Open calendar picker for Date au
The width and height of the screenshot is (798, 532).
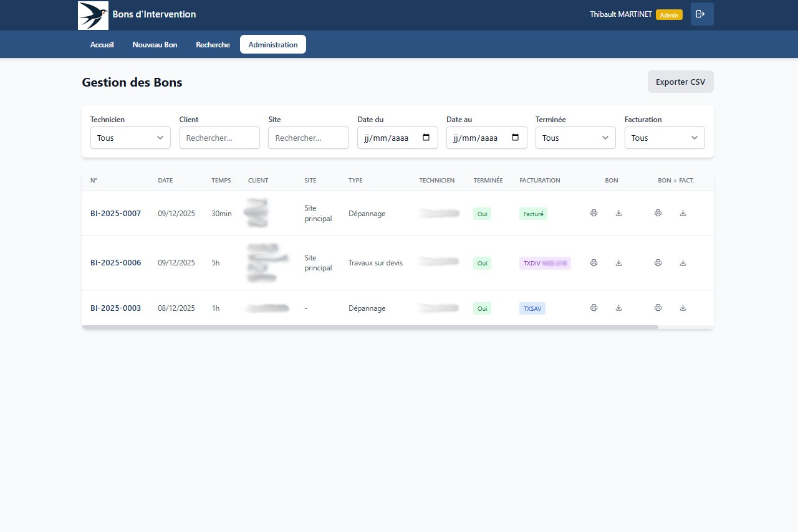516,138
